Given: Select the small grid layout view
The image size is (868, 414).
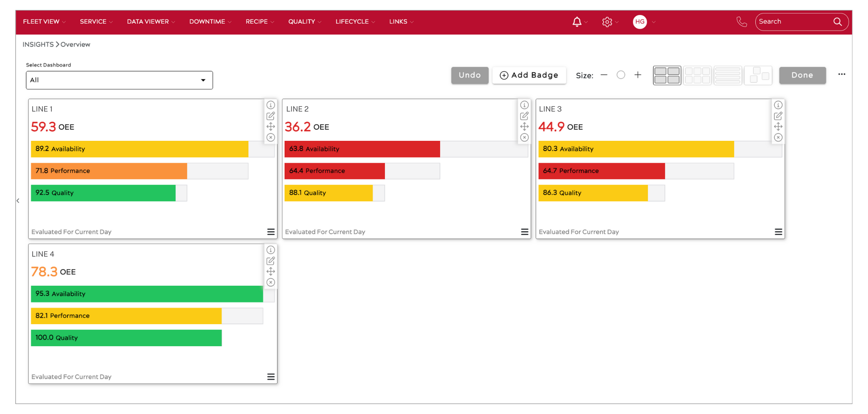Looking at the screenshot, I should tap(697, 75).
